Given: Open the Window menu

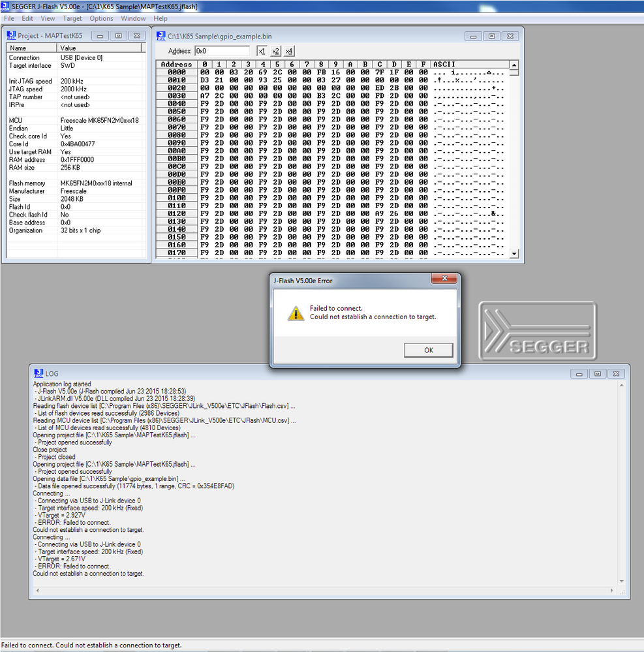Looking at the screenshot, I should tap(133, 18).
